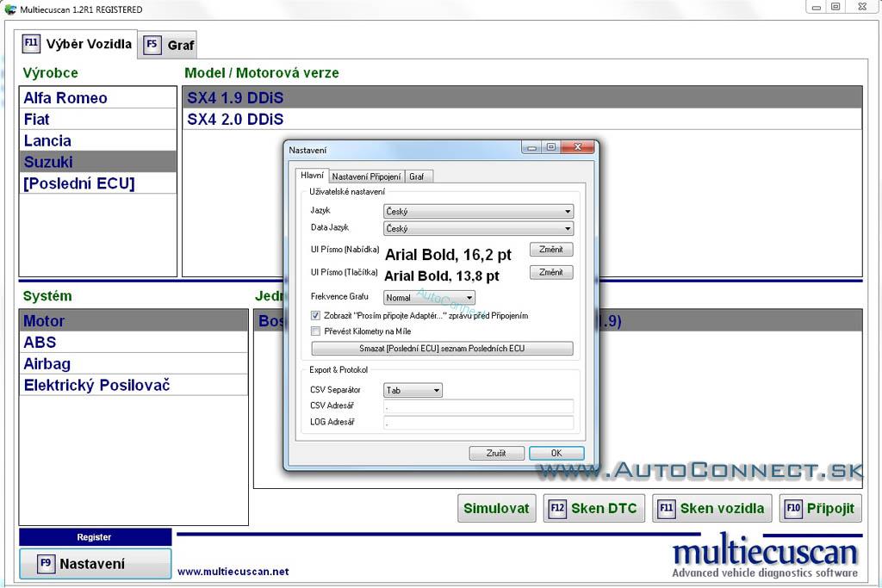Toggle the Zobrazit Prosím připojte Adaptér checkbox
The image size is (882, 588).
pyautogui.click(x=315, y=315)
